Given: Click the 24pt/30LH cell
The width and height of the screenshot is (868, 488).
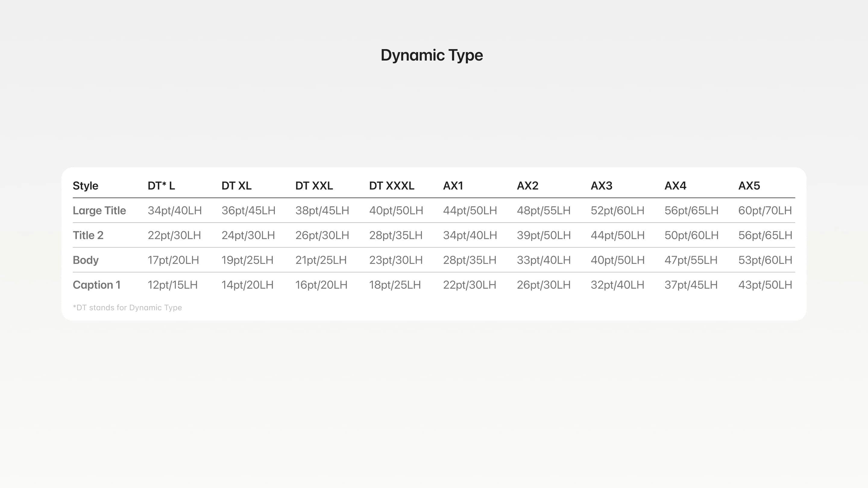Looking at the screenshot, I should (248, 235).
